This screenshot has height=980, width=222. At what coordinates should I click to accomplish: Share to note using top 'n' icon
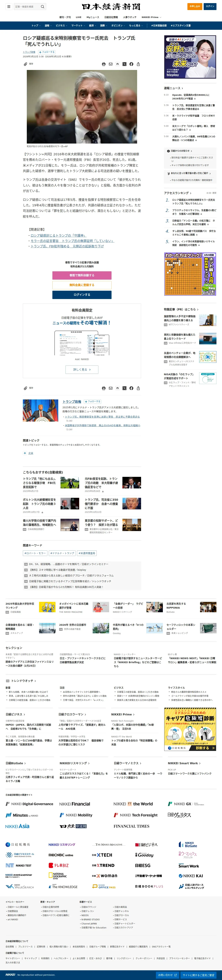[x=117, y=64]
